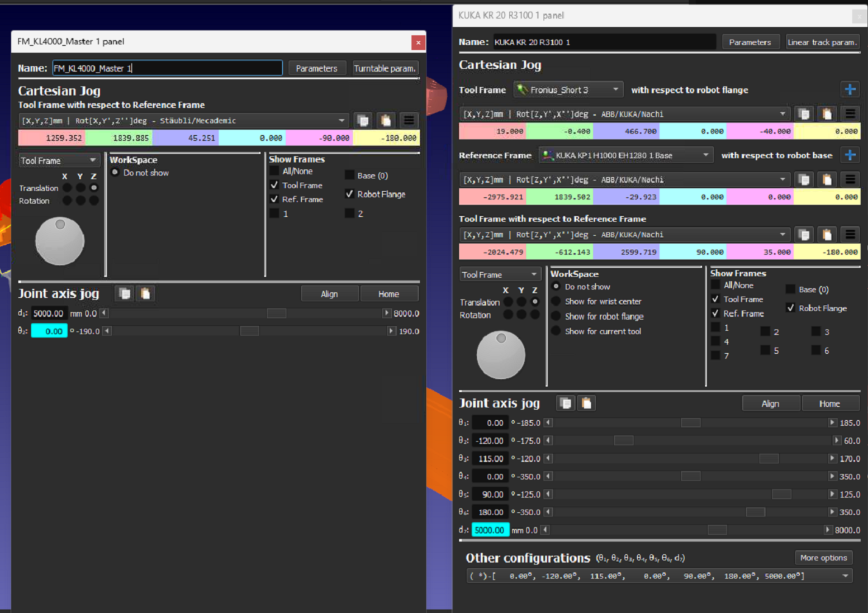Click the θ2 joint slider in KUKA panel
This screenshot has height=613, width=868.
[623, 441]
